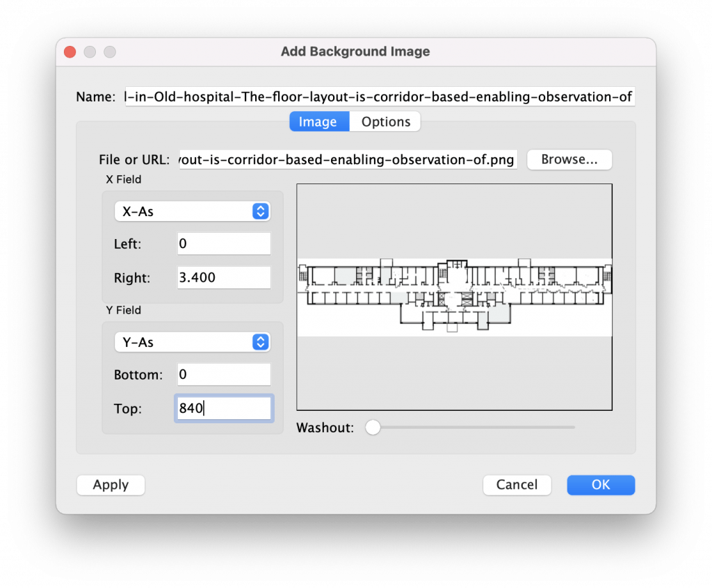The width and height of the screenshot is (712, 588).
Task: Click the floor plan preview image
Action: point(454,297)
